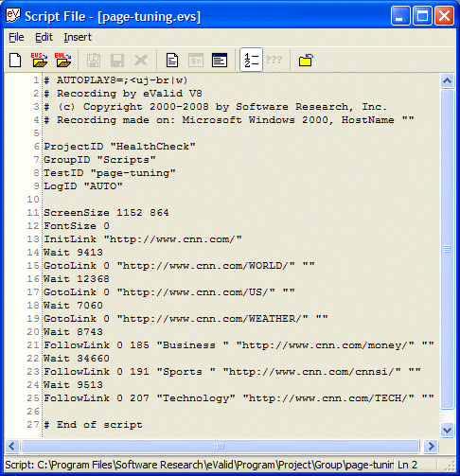Click the horizontal scrollbar left arrow
This screenshot has height=476, width=460.
coord(12,446)
